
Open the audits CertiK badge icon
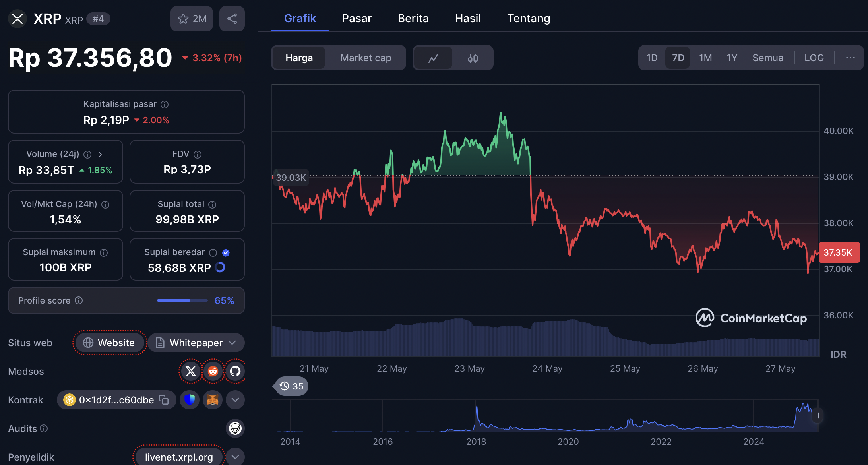[235, 428]
